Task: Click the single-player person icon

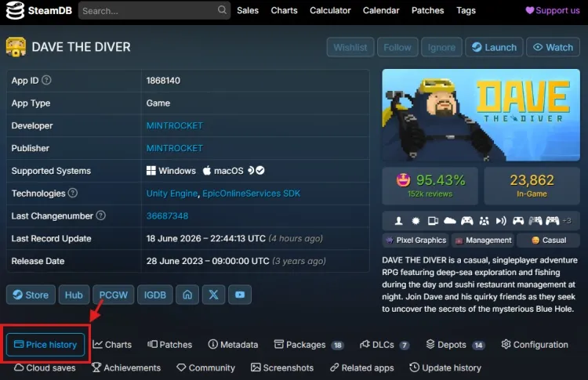Action: point(398,221)
